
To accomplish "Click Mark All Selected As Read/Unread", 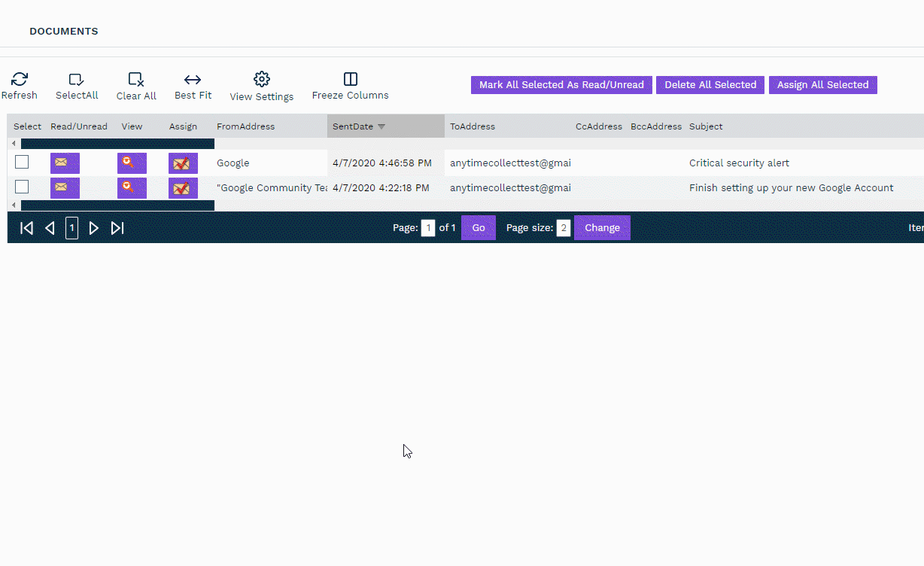I will coord(561,85).
